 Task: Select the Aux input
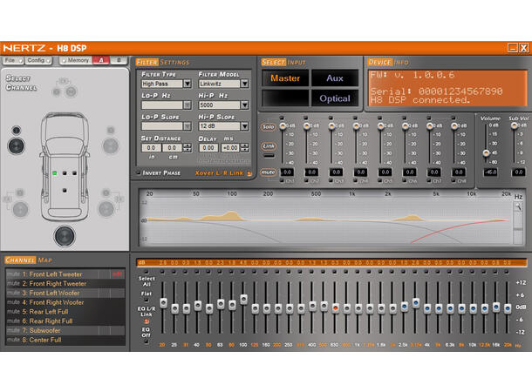point(335,78)
